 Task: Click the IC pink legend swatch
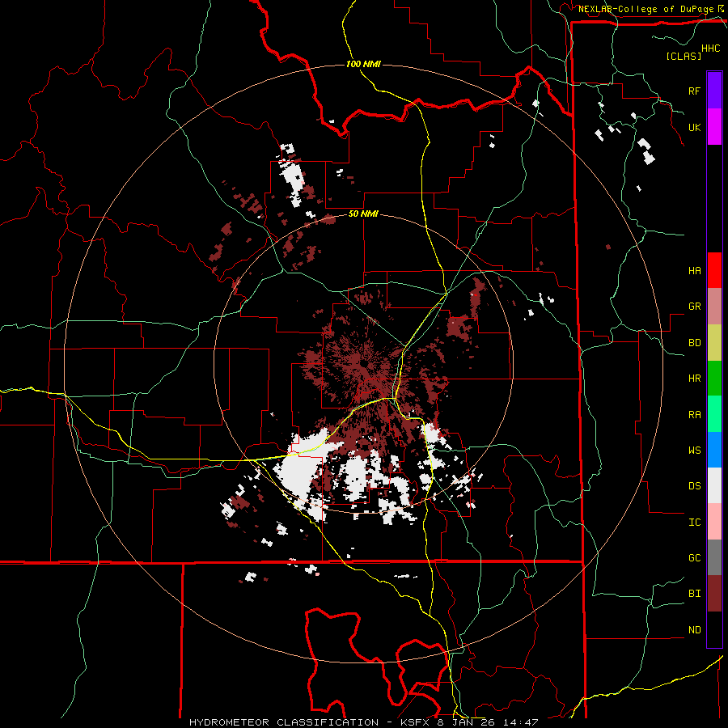(714, 522)
